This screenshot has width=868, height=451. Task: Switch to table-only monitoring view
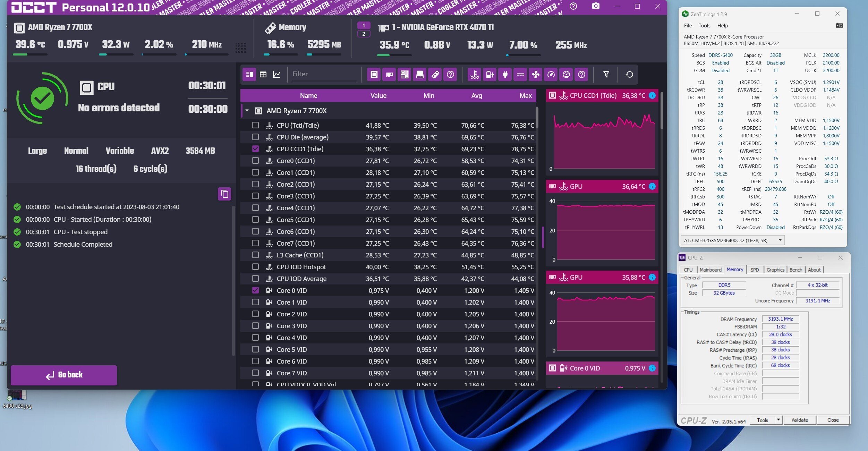[x=263, y=74]
